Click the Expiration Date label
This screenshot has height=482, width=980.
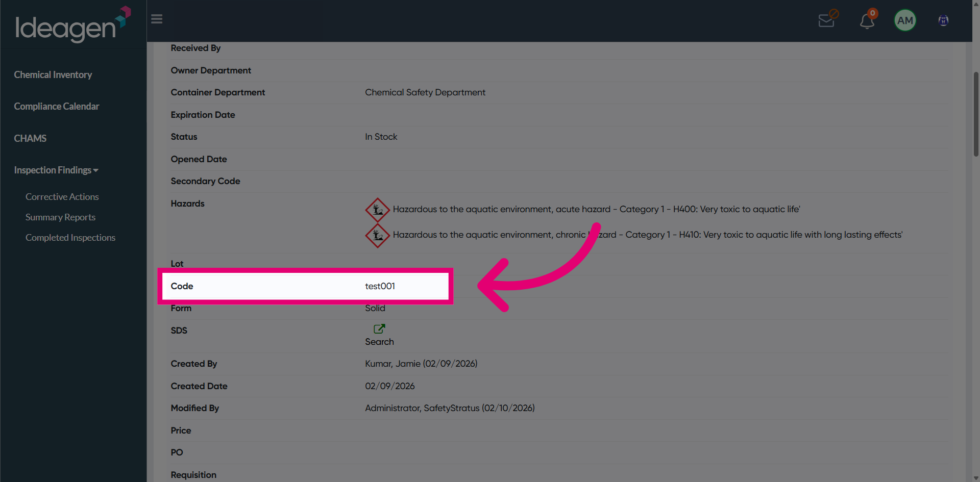pos(203,115)
